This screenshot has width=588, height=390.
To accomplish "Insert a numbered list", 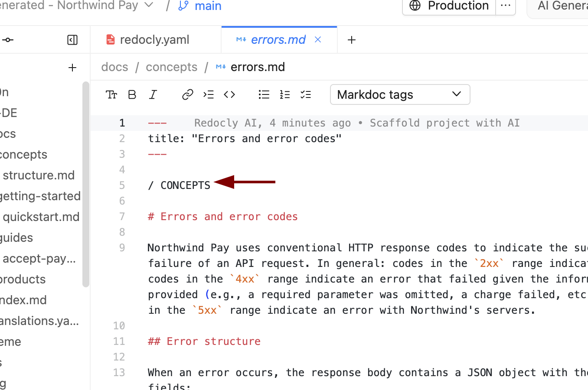I will click(285, 94).
